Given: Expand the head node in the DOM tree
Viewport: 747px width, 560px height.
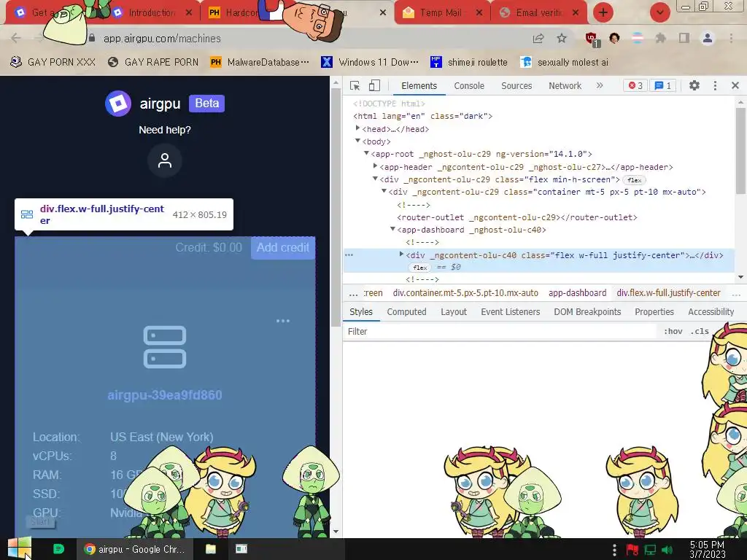Looking at the screenshot, I should click(357, 128).
